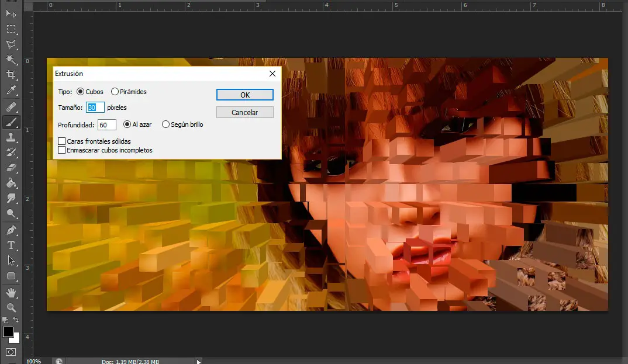Screen dimensions: 628x364
Task: Click the Profundidad depth field
Action: click(x=107, y=125)
